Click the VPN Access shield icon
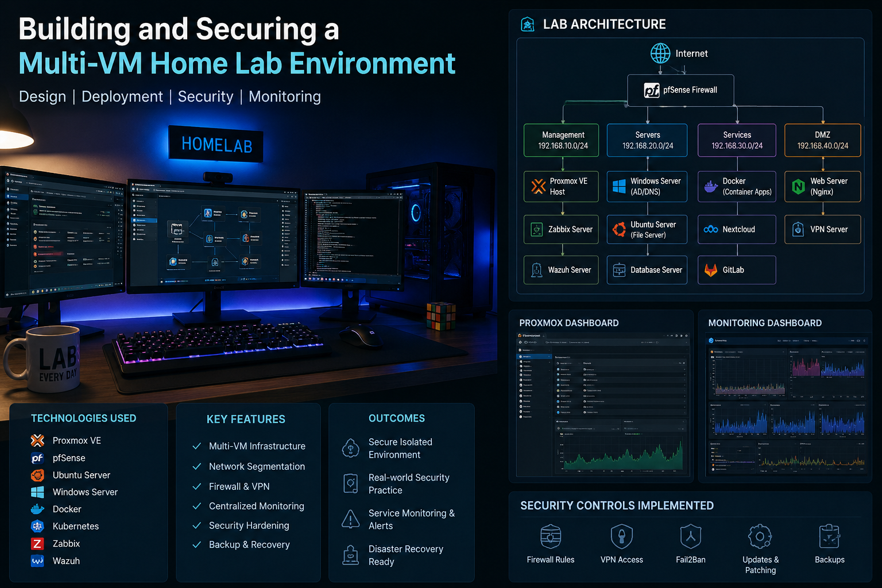Image resolution: width=882 pixels, height=588 pixels. tap(621, 536)
